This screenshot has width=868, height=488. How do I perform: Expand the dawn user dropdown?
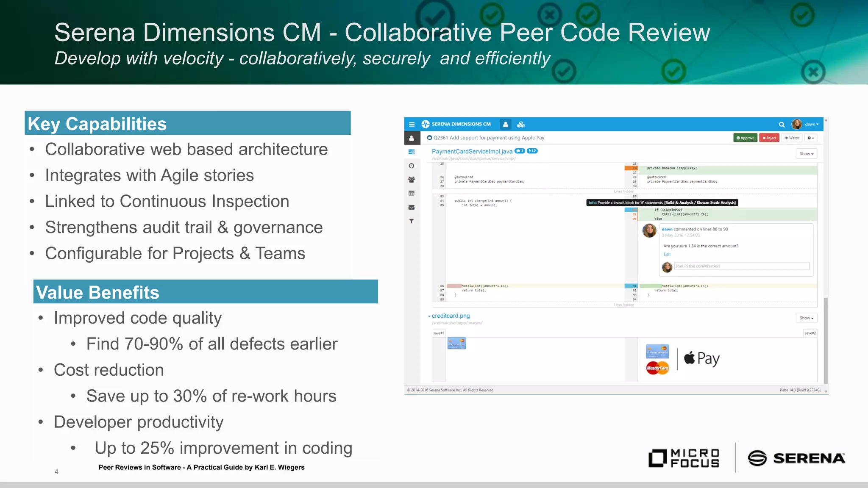812,124
